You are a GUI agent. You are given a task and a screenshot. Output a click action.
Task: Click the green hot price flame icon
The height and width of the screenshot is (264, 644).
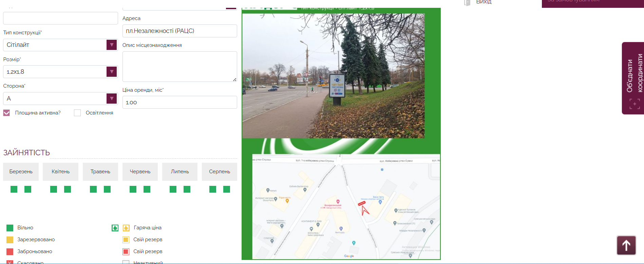click(x=115, y=228)
